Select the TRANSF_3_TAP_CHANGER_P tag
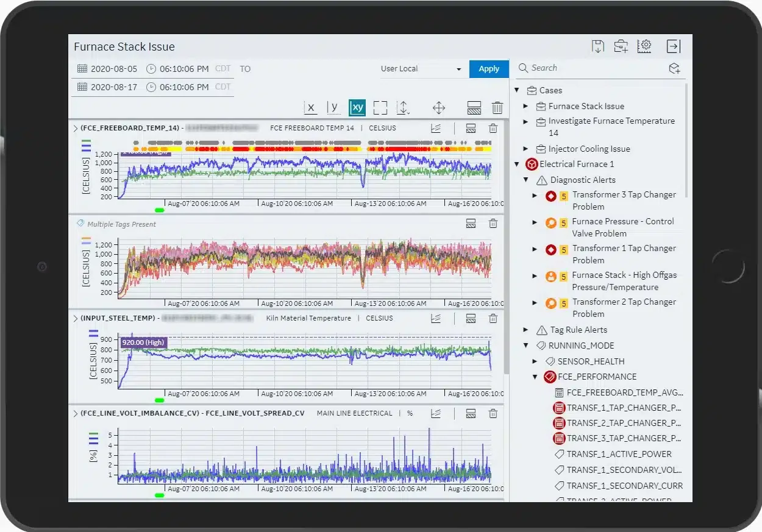This screenshot has height=532, width=762. point(624,438)
